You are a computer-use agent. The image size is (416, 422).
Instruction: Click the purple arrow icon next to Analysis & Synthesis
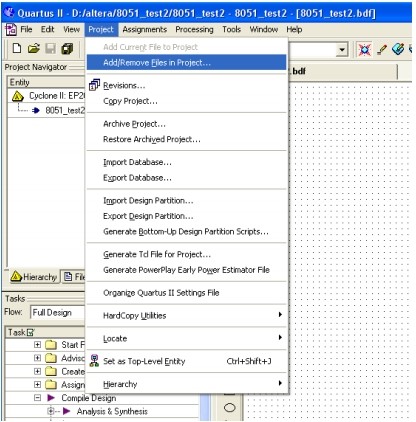pos(66,411)
